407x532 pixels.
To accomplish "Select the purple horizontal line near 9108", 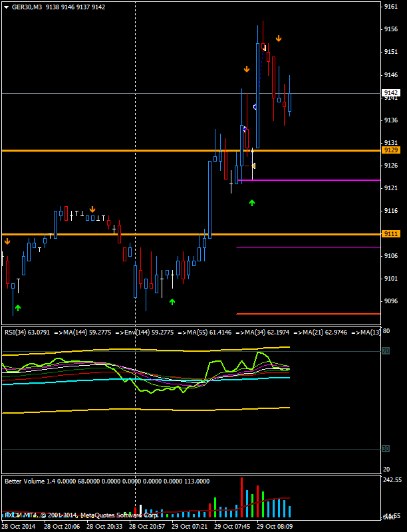I will coord(309,247).
